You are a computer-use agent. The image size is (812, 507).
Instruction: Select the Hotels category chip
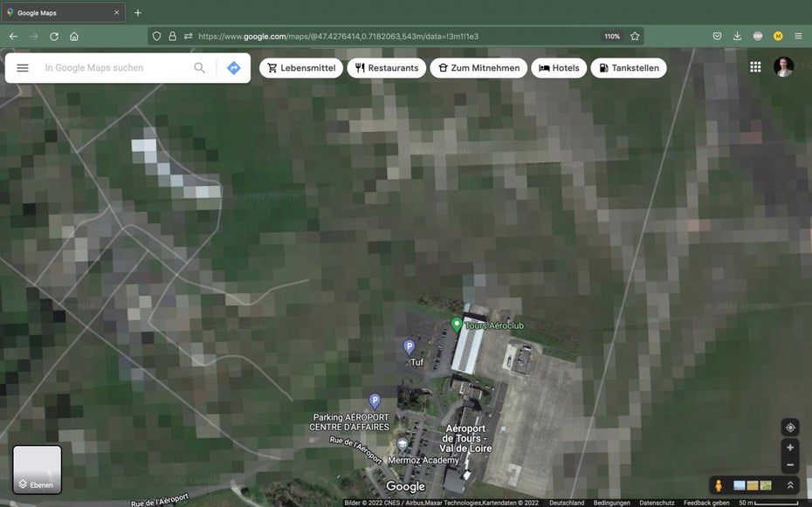(558, 68)
